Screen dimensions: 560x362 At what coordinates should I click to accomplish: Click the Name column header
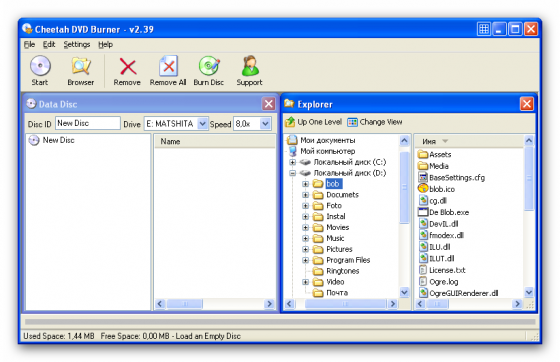[214, 142]
